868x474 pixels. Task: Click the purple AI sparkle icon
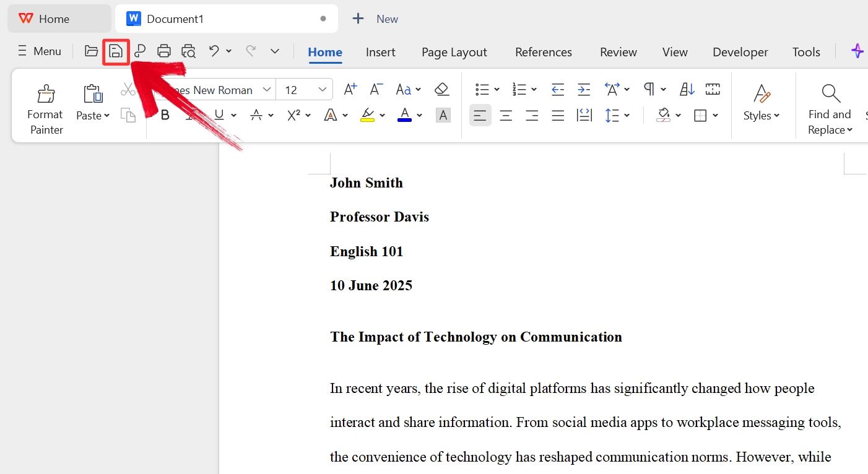click(x=857, y=51)
